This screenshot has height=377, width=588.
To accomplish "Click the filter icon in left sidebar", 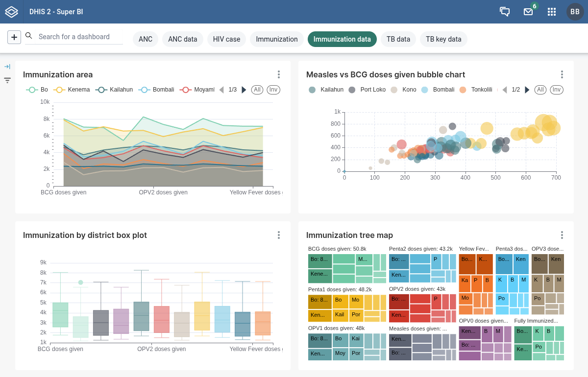I will [x=7, y=80].
